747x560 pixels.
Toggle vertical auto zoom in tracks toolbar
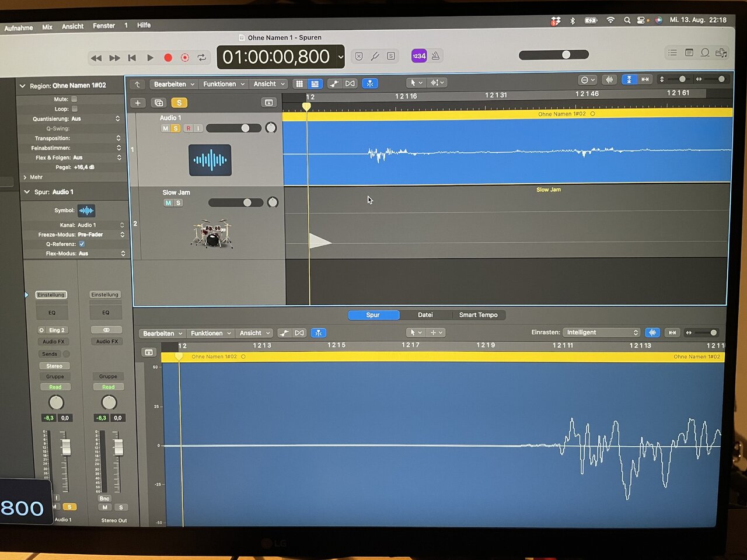[x=629, y=79]
